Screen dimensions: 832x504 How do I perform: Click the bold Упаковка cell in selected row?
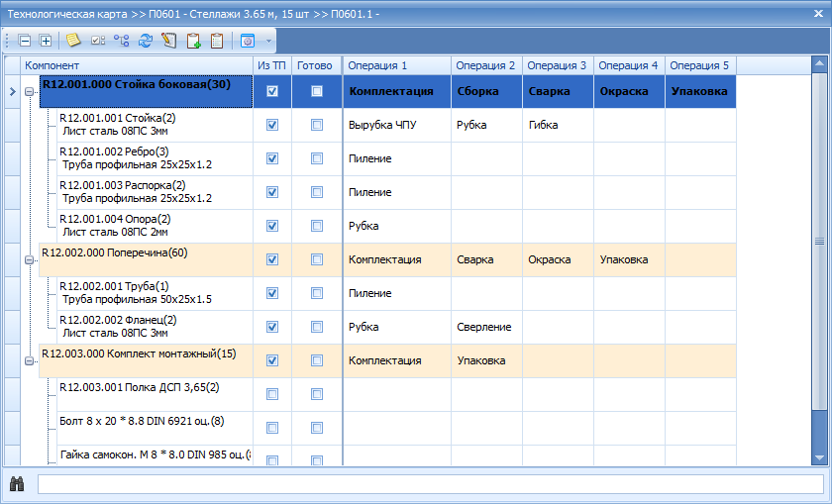click(700, 91)
